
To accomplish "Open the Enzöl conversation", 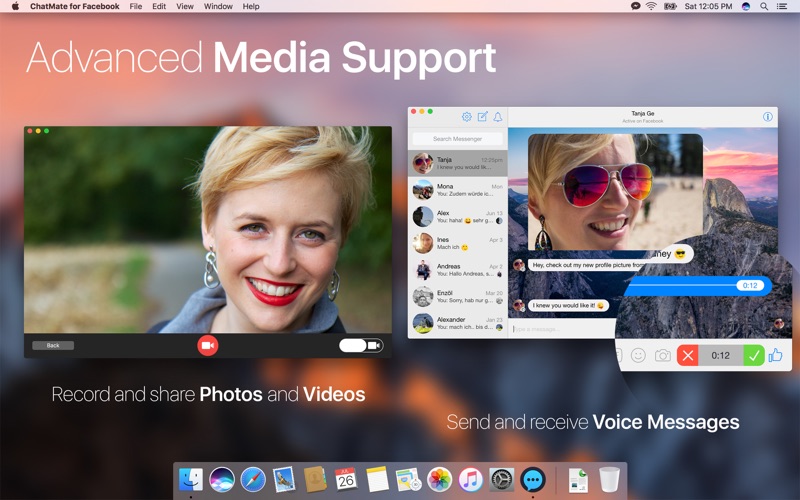I will pos(458,296).
